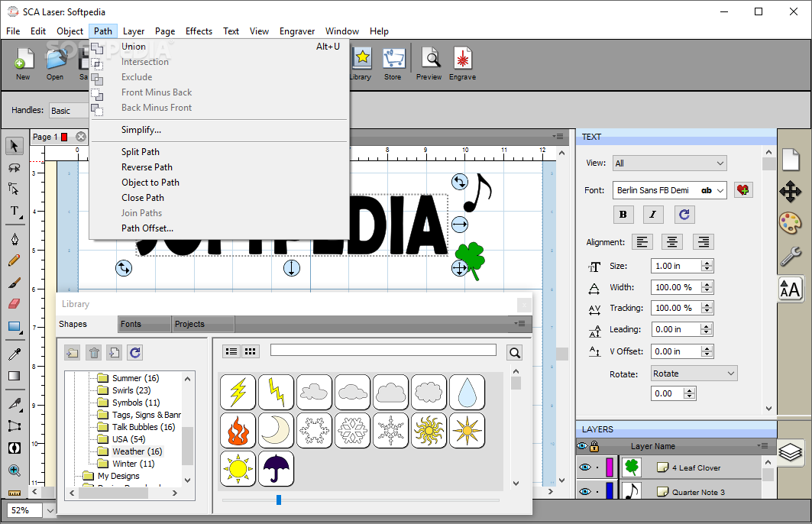
Task: Switch to the Projects library tab
Action: [203, 324]
